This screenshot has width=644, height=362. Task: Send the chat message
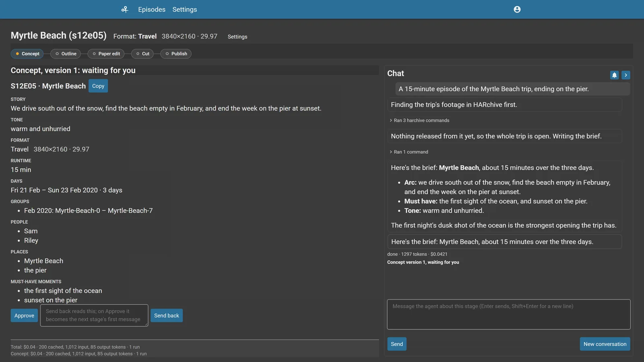[397, 344]
